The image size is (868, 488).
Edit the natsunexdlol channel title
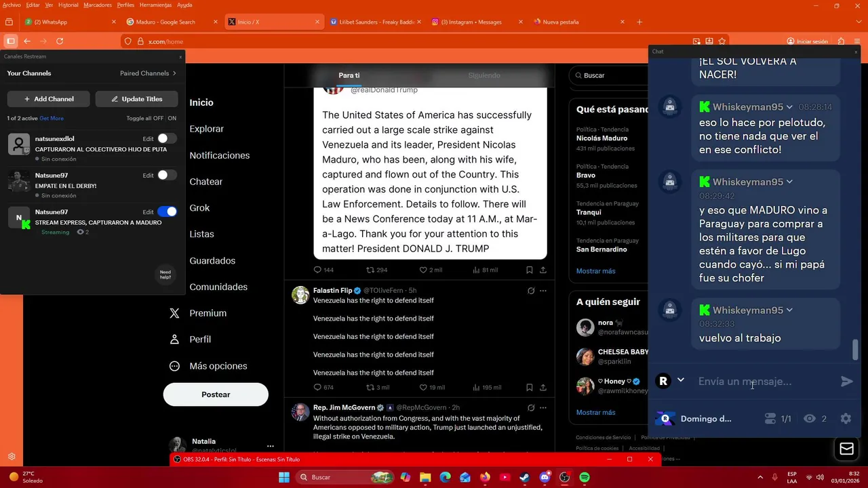point(148,138)
